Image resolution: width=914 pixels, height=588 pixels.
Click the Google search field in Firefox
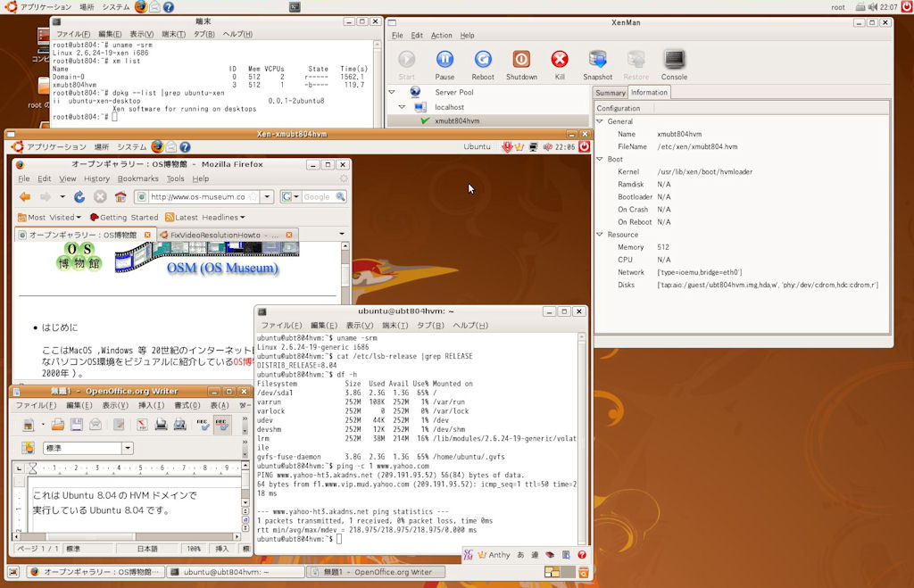pos(318,197)
